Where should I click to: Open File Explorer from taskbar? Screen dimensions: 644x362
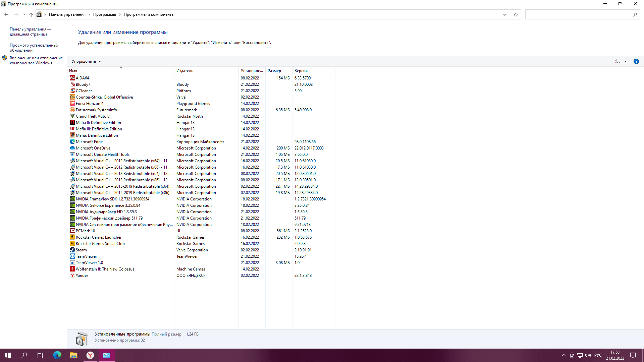point(74,355)
